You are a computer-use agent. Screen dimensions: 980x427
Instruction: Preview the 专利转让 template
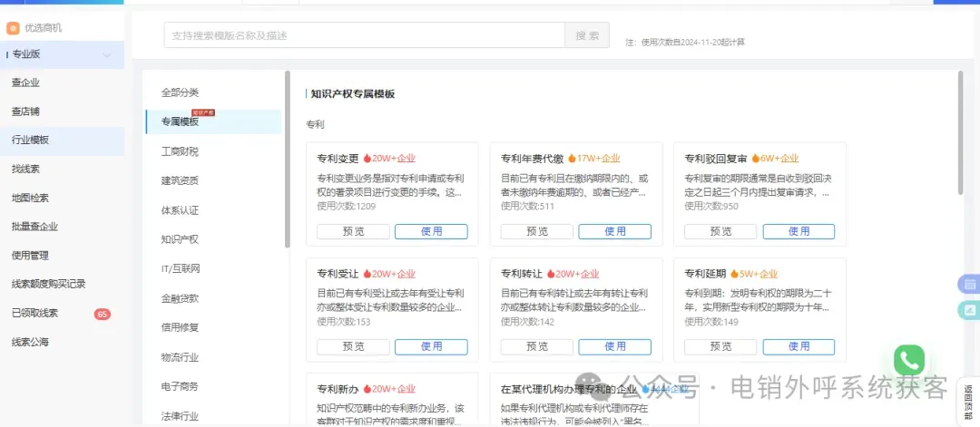(x=537, y=347)
